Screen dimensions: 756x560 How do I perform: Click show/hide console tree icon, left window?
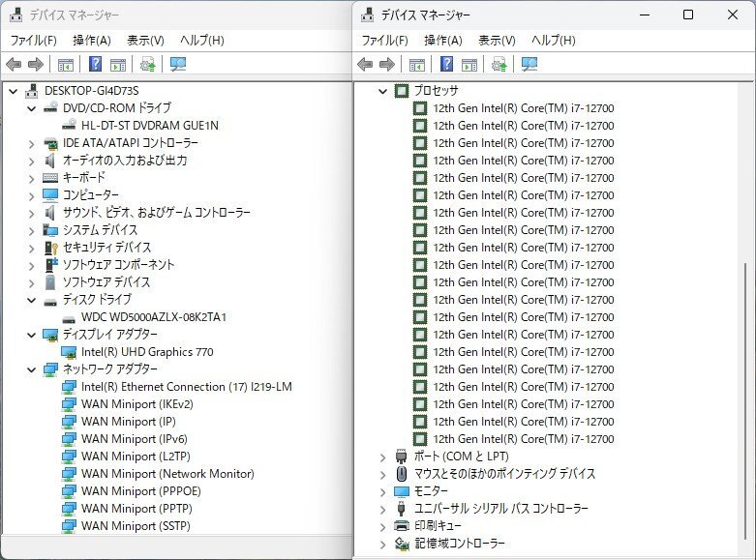point(66,64)
